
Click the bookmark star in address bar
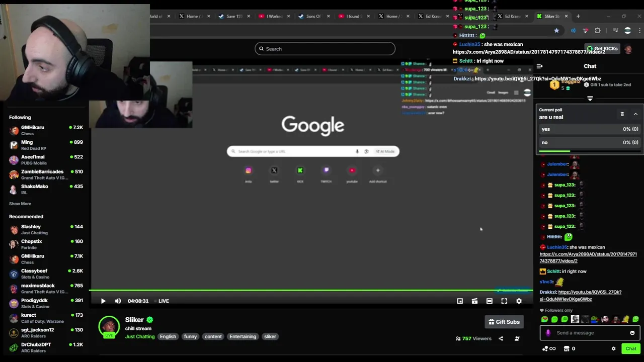pos(556,31)
